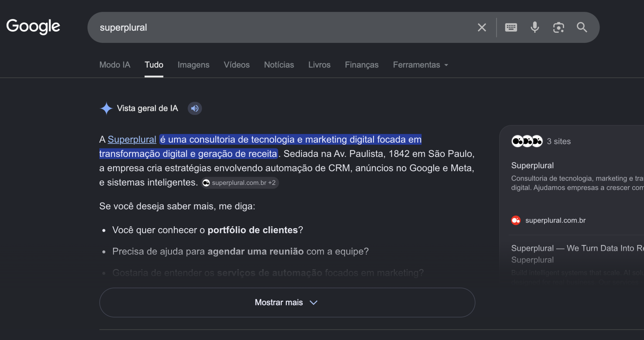Image resolution: width=644 pixels, height=340 pixels.
Task: Open Google Lens image search icon
Action: [x=558, y=27]
